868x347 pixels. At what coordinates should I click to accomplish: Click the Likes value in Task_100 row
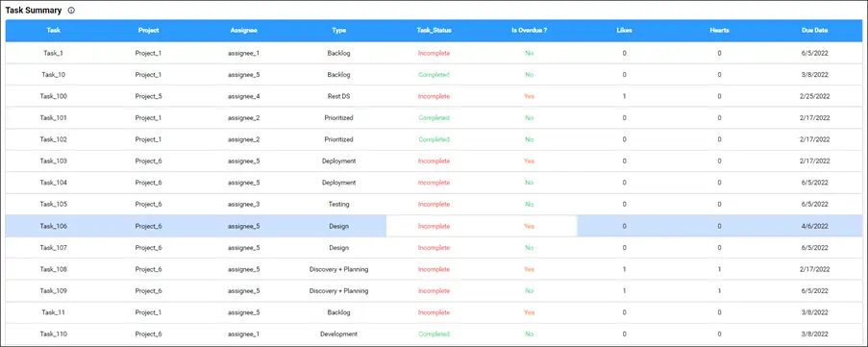pos(625,96)
